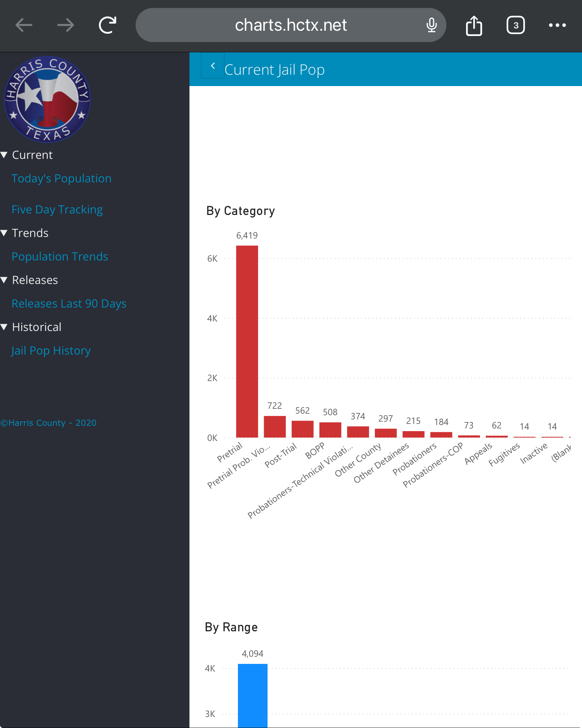Click the Harris County Texas seal logo
Image resolution: width=582 pixels, height=728 pixels.
point(47,99)
